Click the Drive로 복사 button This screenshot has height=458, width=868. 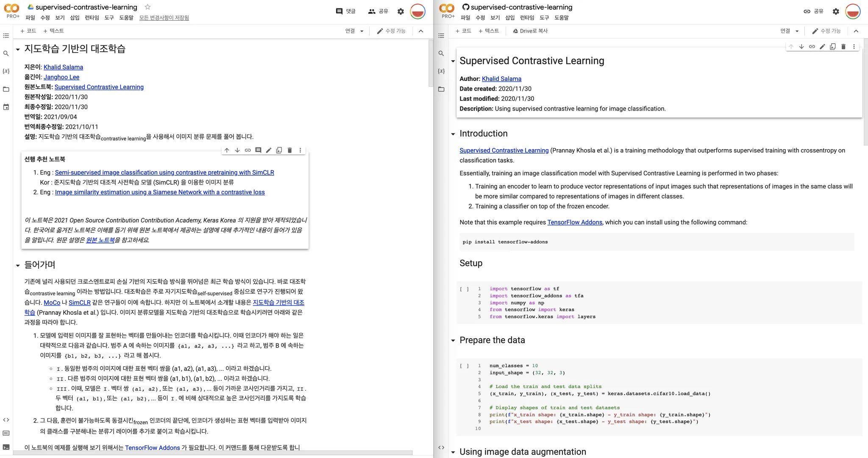coord(530,31)
